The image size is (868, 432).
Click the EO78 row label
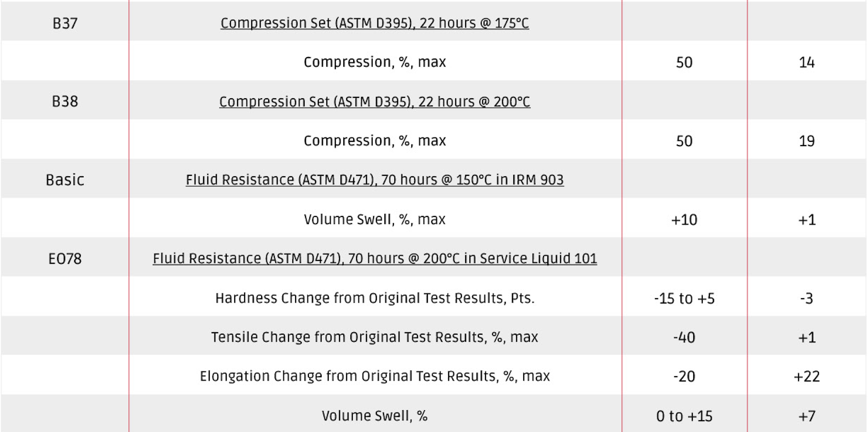[x=65, y=259]
